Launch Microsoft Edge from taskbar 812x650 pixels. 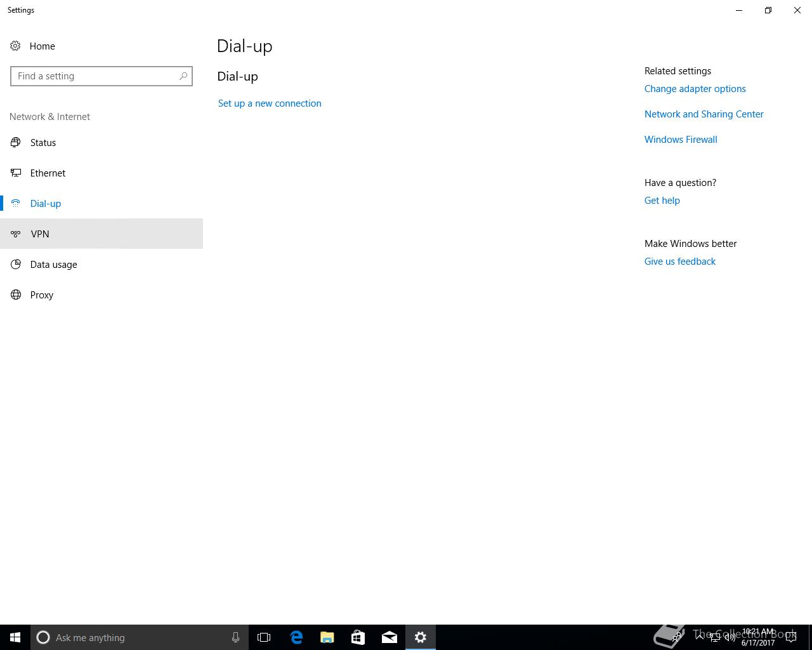(x=296, y=637)
